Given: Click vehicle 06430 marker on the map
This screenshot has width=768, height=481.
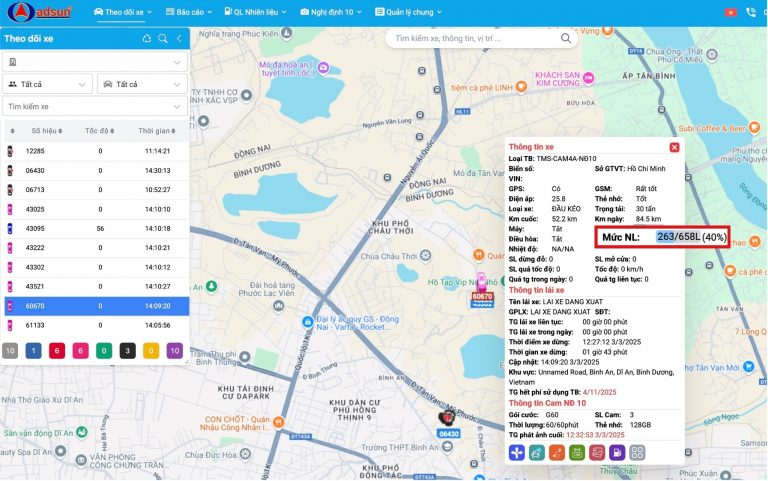Looking at the screenshot, I should (448, 418).
